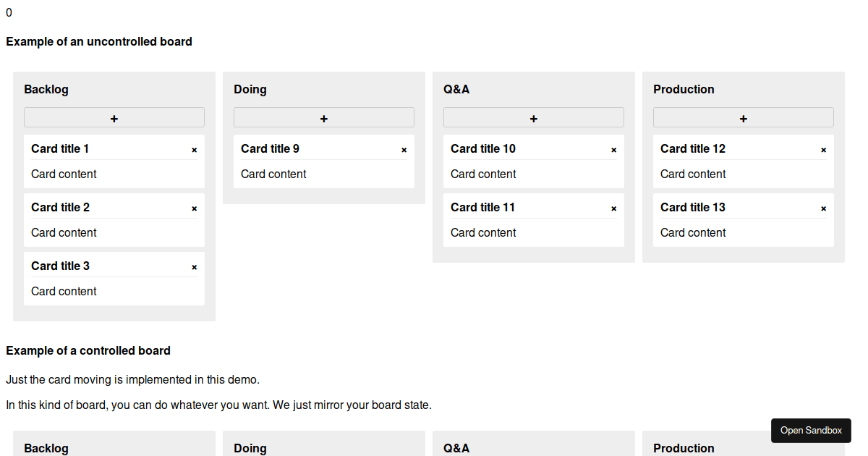Click the uncontrolled board example heading
This screenshot has height=456, width=868.
point(99,41)
